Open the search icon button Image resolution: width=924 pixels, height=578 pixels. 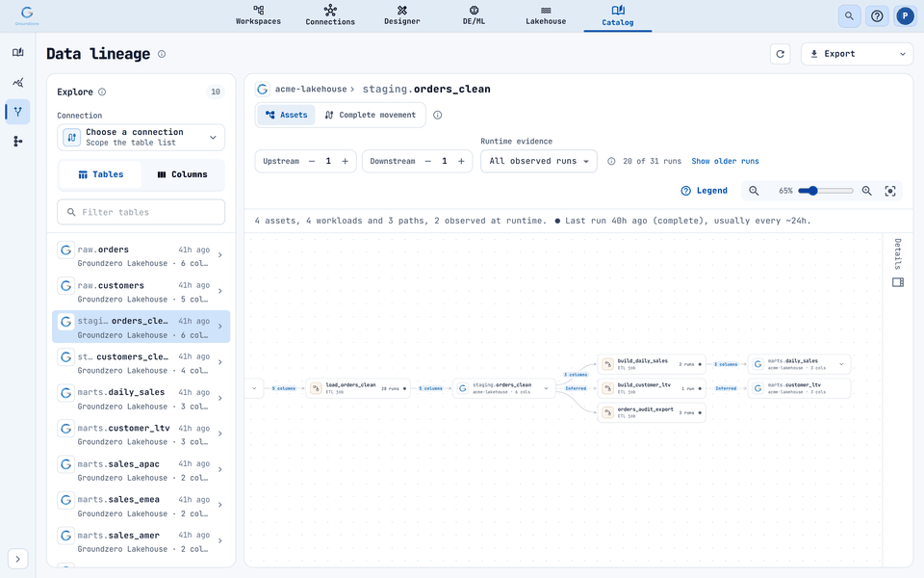(x=849, y=16)
